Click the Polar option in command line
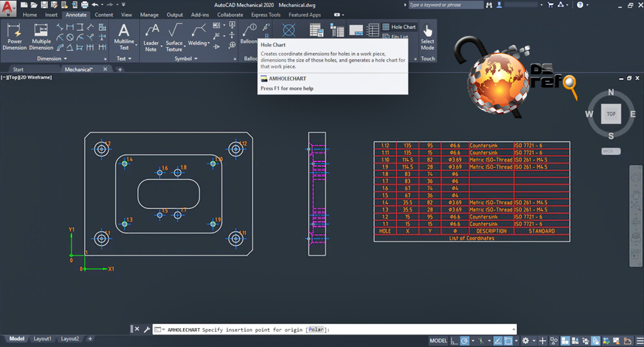The width and height of the screenshot is (644, 347). point(316,329)
